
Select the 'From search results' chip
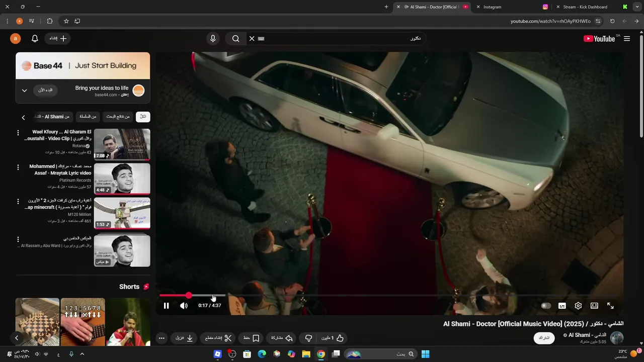(x=118, y=117)
